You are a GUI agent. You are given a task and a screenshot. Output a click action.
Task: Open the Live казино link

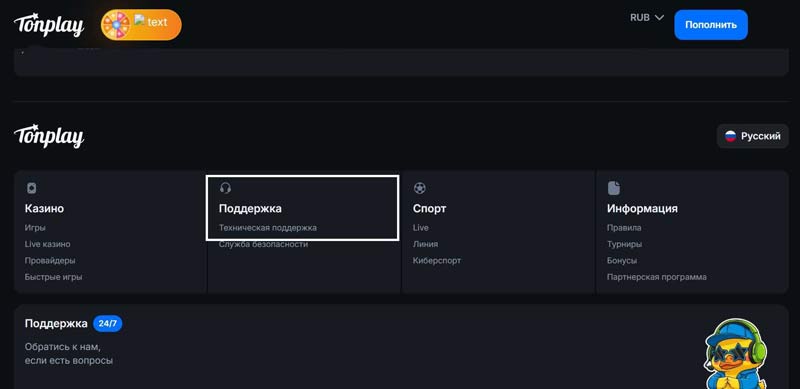coord(47,244)
